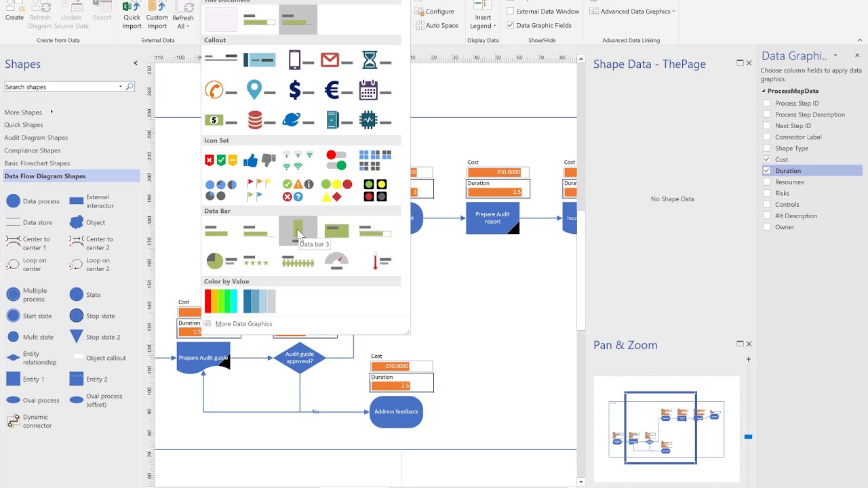Open the Refresh All dropdown
868x488 pixels.
point(182,22)
